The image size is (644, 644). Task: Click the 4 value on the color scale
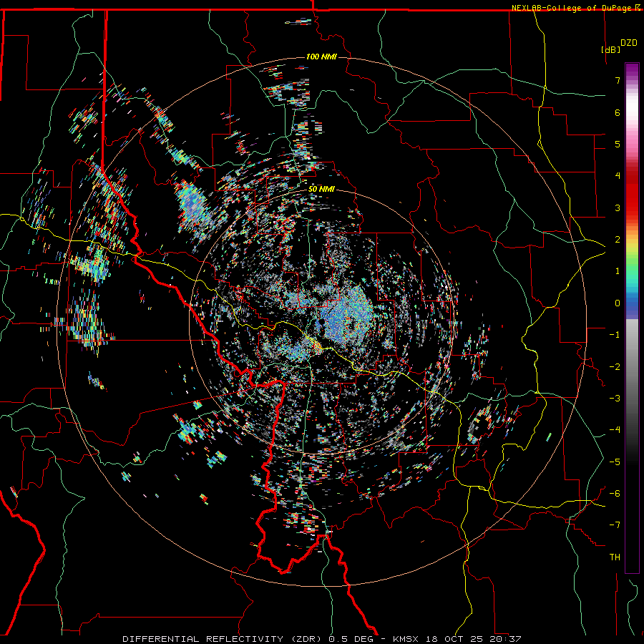(x=618, y=176)
